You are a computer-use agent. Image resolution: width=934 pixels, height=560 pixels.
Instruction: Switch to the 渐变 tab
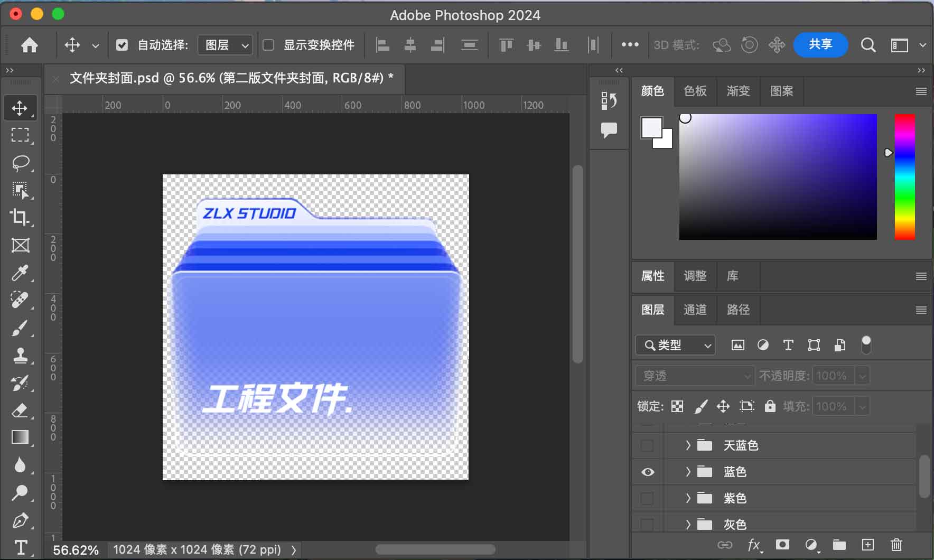pos(738,91)
